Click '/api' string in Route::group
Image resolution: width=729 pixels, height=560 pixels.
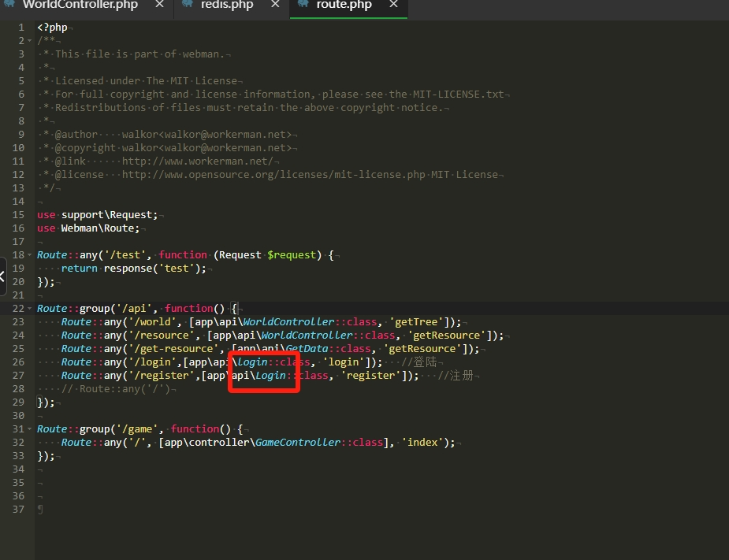[x=134, y=309]
